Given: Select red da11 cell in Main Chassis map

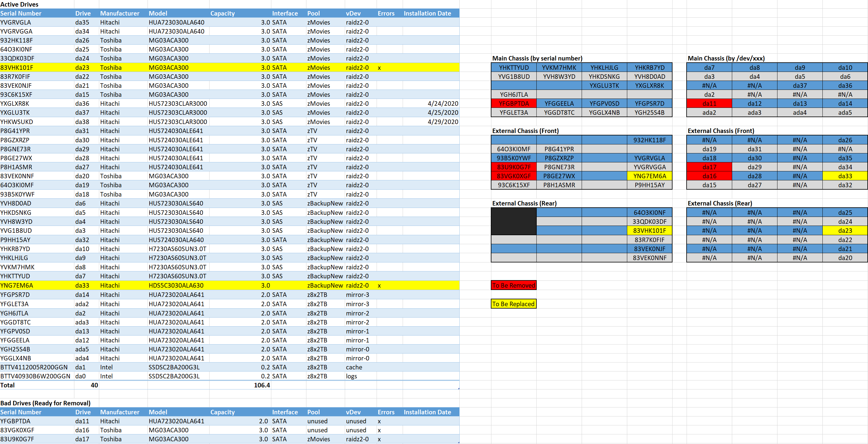Looking at the screenshot, I should [x=709, y=104].
